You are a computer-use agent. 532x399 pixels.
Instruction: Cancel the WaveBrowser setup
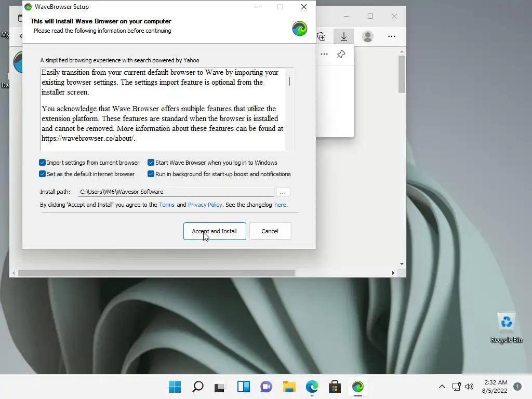tap(270, 231)
